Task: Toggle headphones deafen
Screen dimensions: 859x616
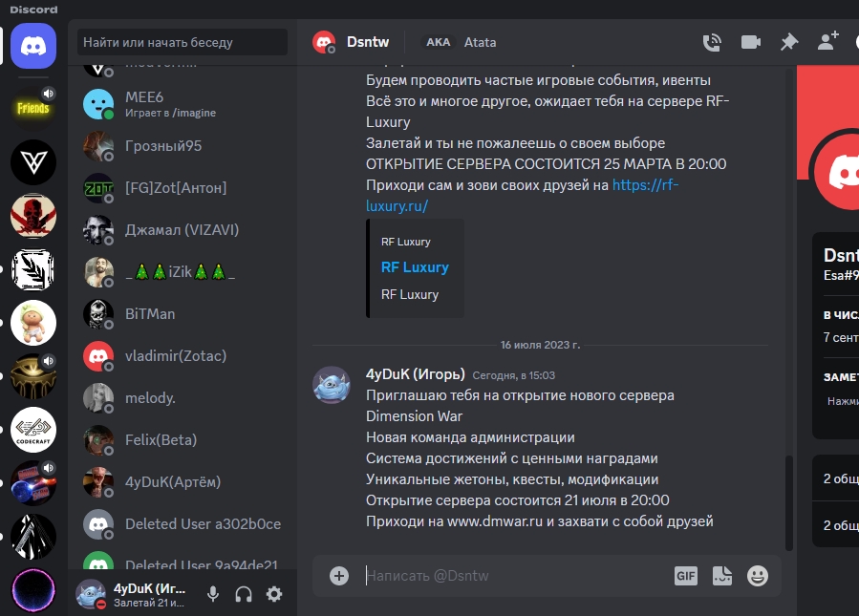Action: point(244,594)
